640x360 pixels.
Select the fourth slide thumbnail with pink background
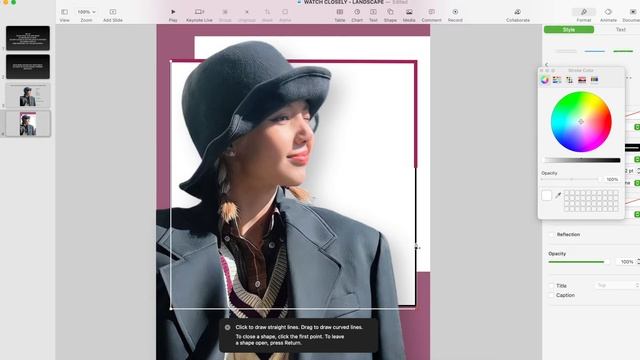pos(28,124)
